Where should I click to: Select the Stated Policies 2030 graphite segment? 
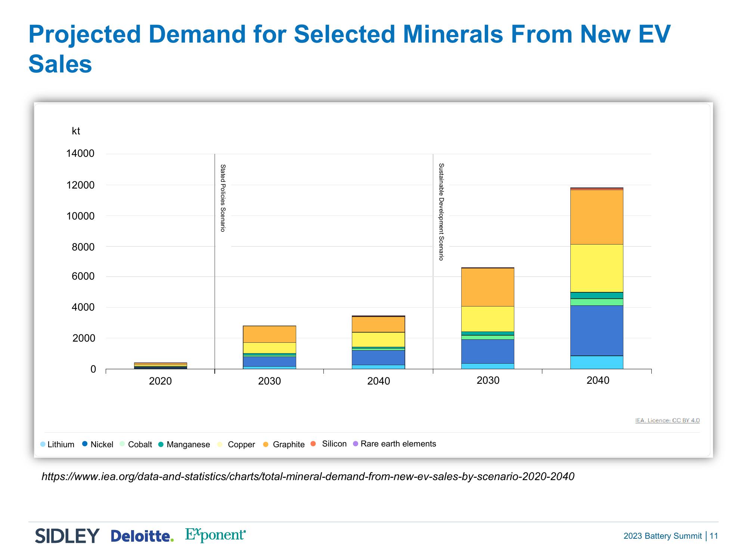click(x=270, y=334)
